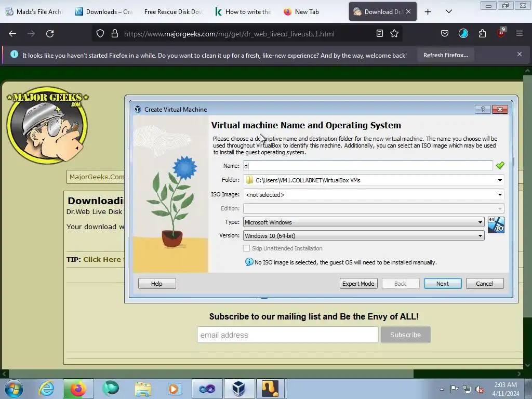Open Firefox account profile icon
The height and width of the screenshot is (399, 532).
(x=463, y=34)
